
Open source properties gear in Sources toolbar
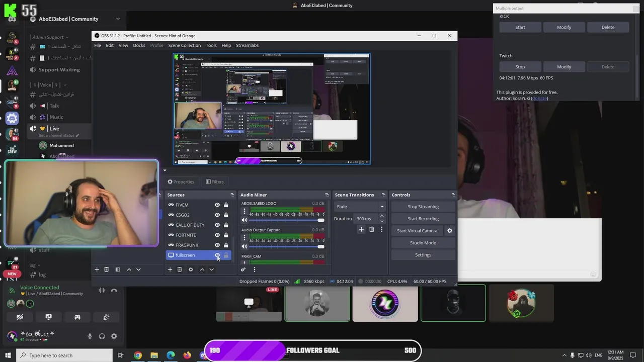[x=191, y=269]
